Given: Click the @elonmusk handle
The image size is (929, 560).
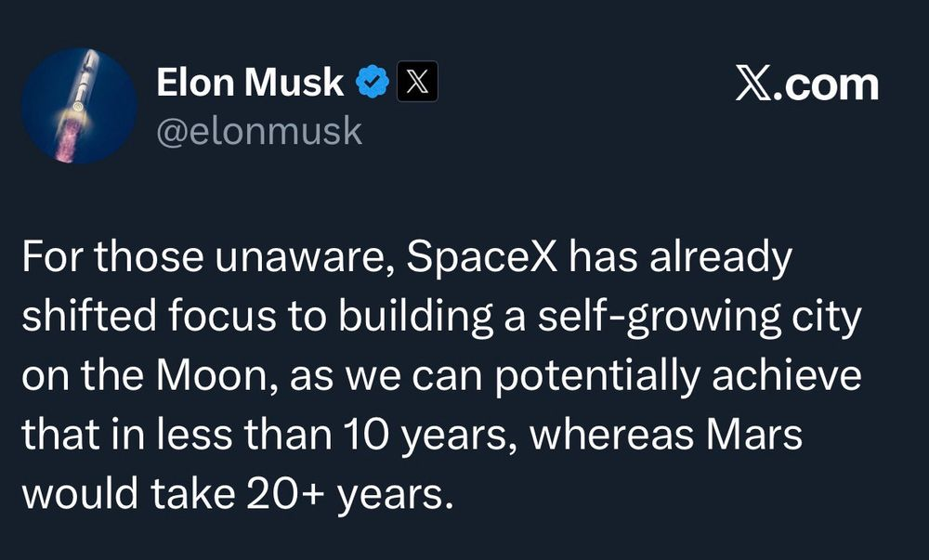Looking at the screenshot, I should point(259,132).
